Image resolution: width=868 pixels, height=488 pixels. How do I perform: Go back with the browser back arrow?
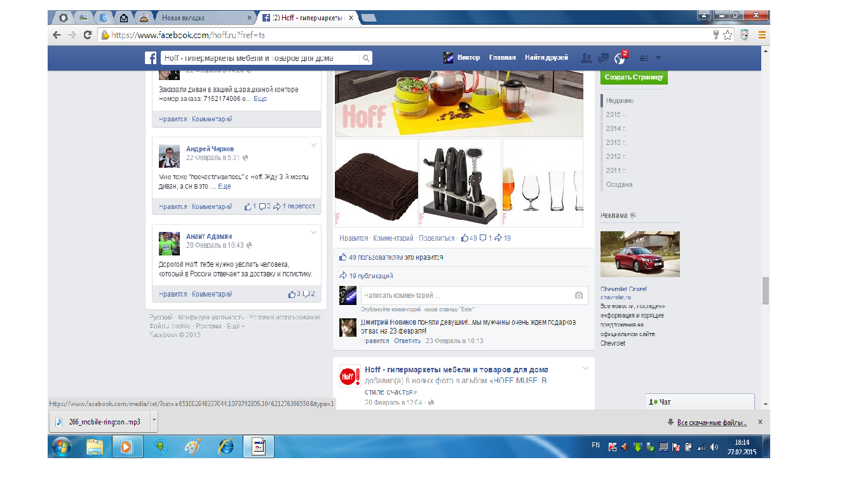57,35
